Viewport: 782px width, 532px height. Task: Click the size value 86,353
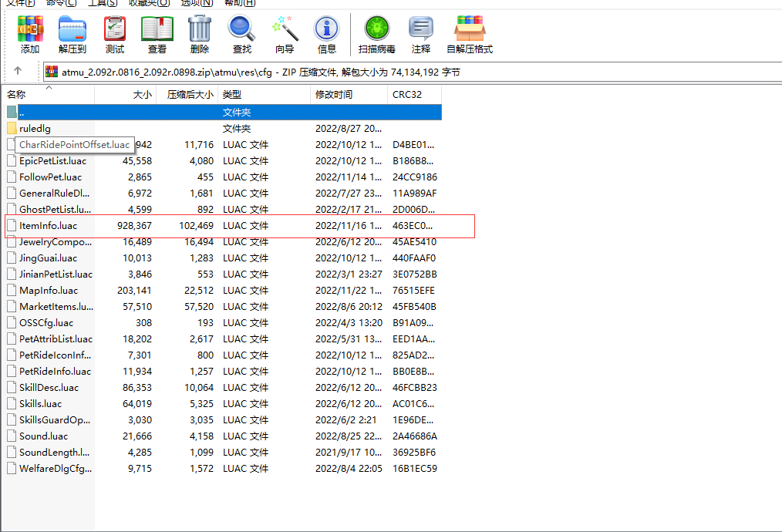coord(137,387)
